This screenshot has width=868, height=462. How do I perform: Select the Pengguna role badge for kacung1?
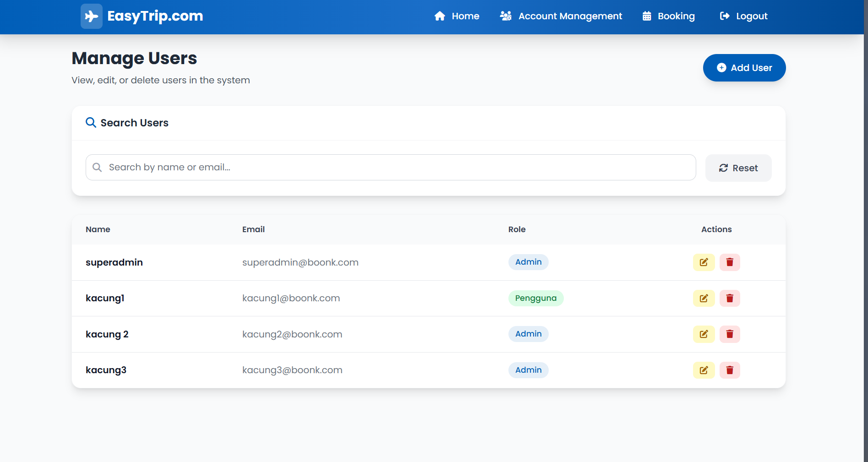pos(535,299)
